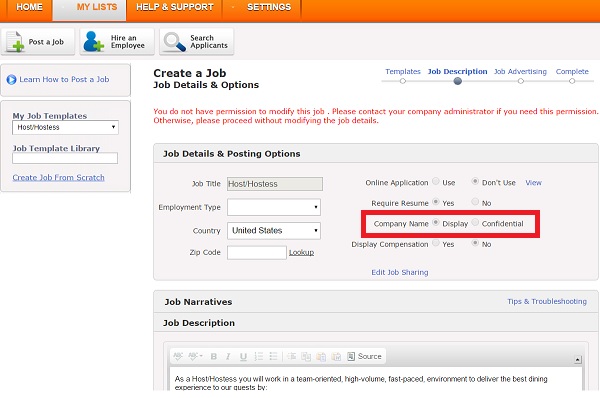Viewport: 600px width, 398px height.
Task: Set Display Compensation to Yes
Action: click(x=436, y=243)
